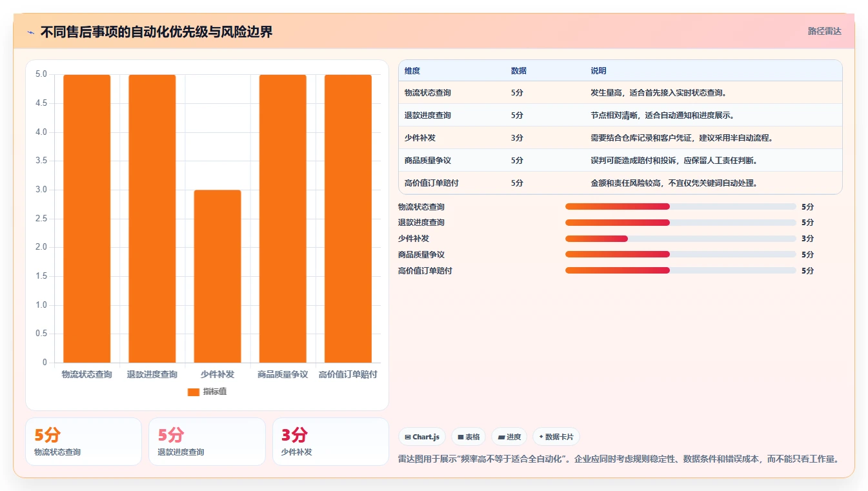Click the progress bar for 高价值订单赔付
This screenshot has width=868, height=491.
[x=681, y=270]
